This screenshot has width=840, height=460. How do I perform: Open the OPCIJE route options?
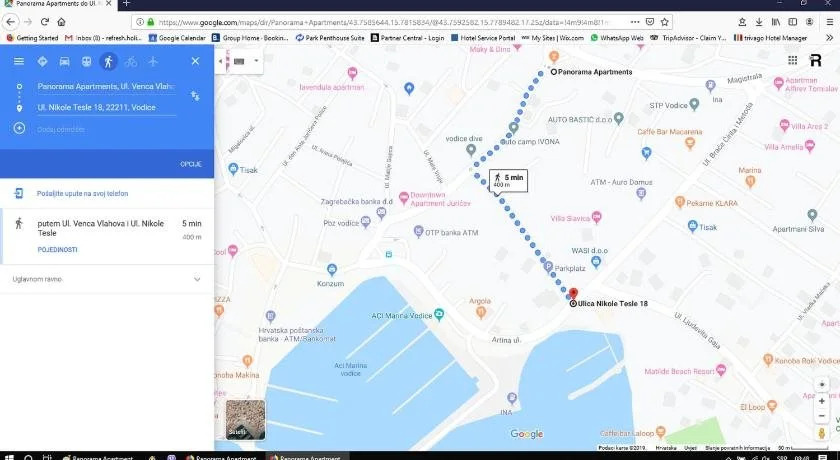click(x=190, y=163)
